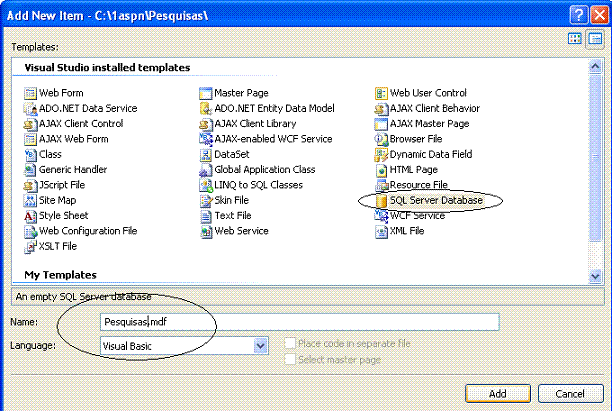This screenshot has height=411, width=612.
Task: Open the dialog Help button
Action: (x=579, y=15)
